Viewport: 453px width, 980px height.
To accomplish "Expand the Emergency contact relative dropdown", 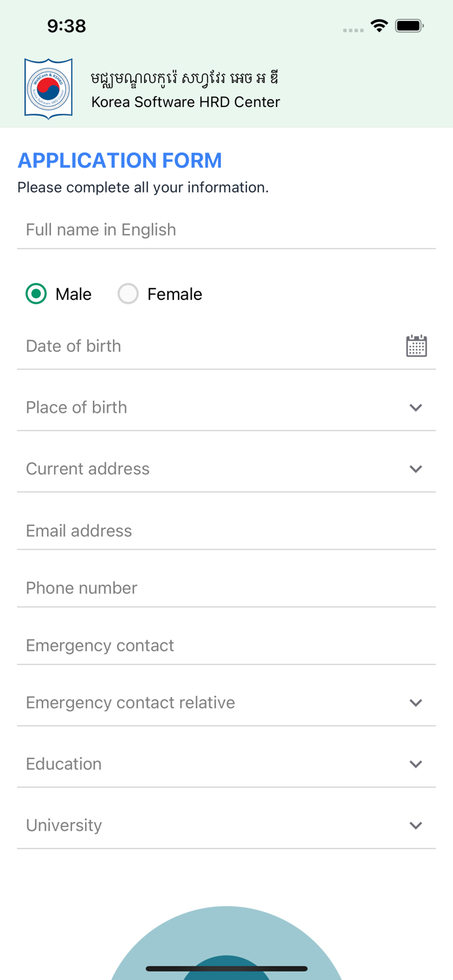I will [416, 702].
